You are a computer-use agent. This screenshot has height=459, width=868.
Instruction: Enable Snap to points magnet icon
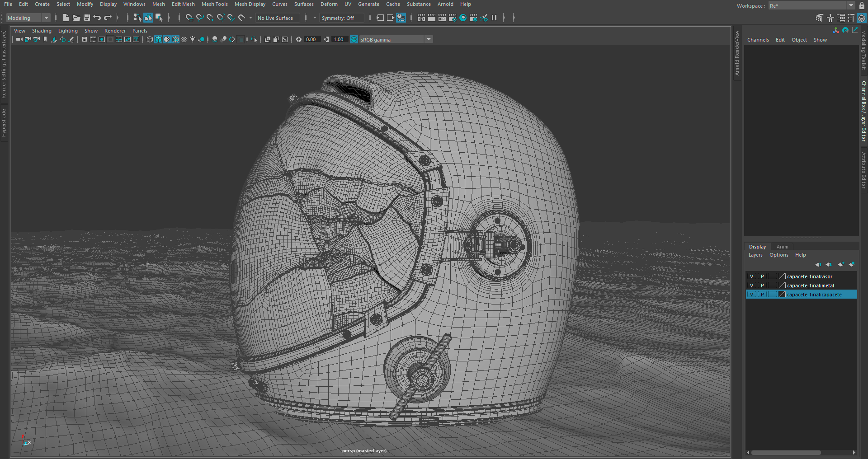tap(210, 18)
